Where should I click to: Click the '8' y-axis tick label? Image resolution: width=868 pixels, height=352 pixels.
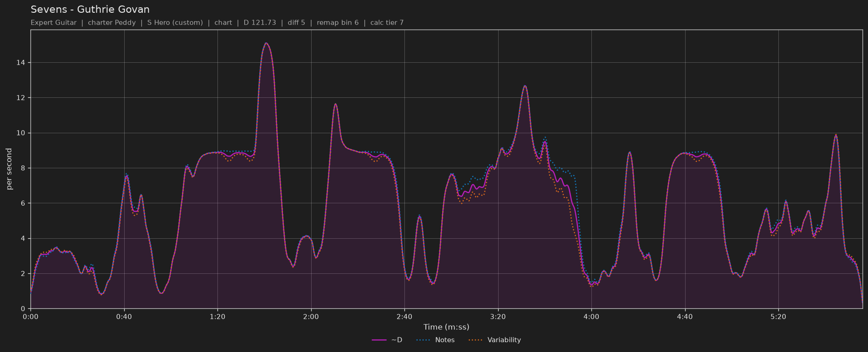pyautogui.click(x=24, y=168)
